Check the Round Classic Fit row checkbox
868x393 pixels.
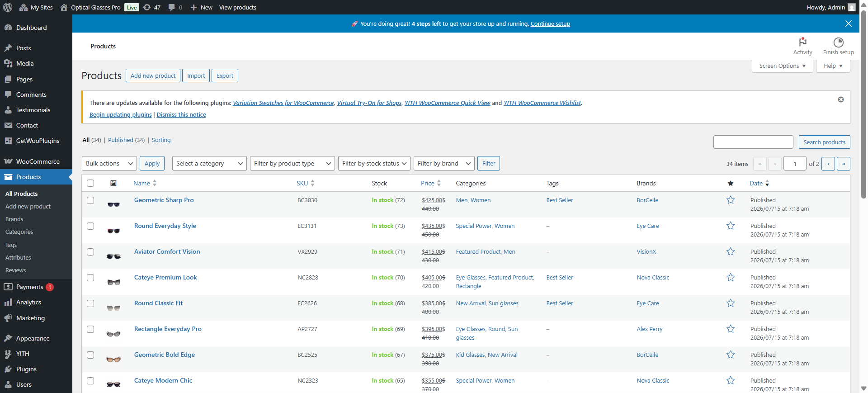90,303
